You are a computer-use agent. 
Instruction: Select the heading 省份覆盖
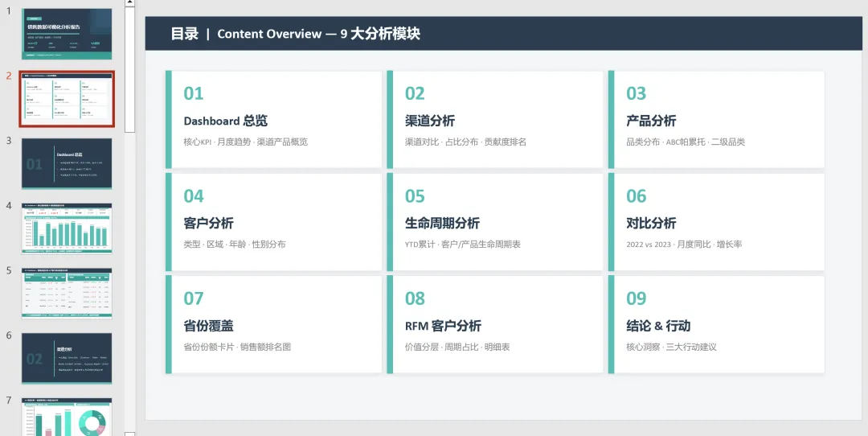[209, 326]
